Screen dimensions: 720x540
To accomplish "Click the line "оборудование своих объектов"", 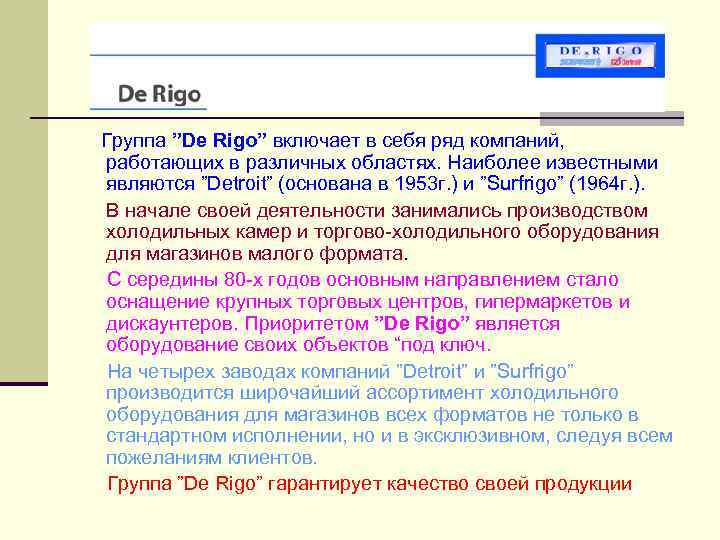I will tap(298, 345).
